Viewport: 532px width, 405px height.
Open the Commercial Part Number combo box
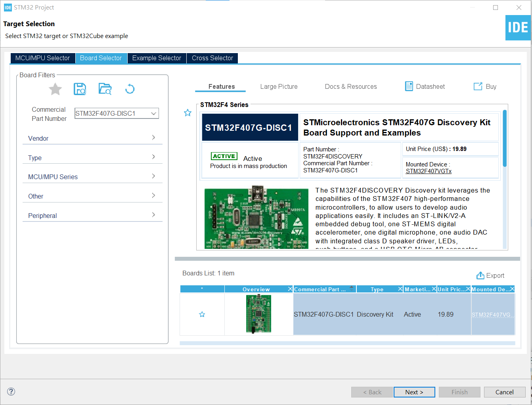coord(117,113)
